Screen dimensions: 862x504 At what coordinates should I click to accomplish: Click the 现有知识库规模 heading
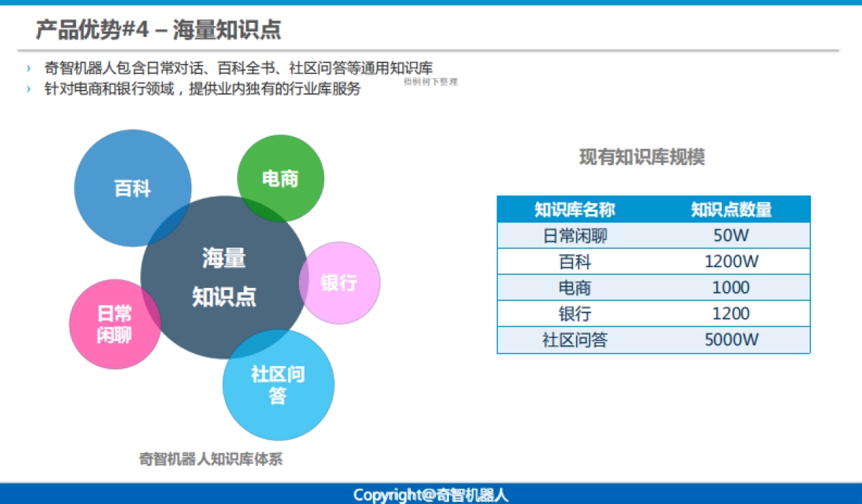[642, 158]
